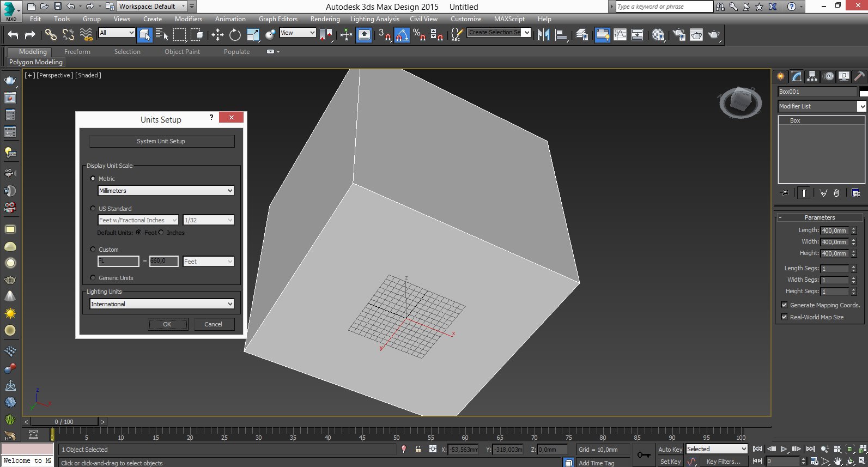Screen dimensions: 868x467
Task: Click the Undo arrow in main toolbar
Action: tap(13, 35)
